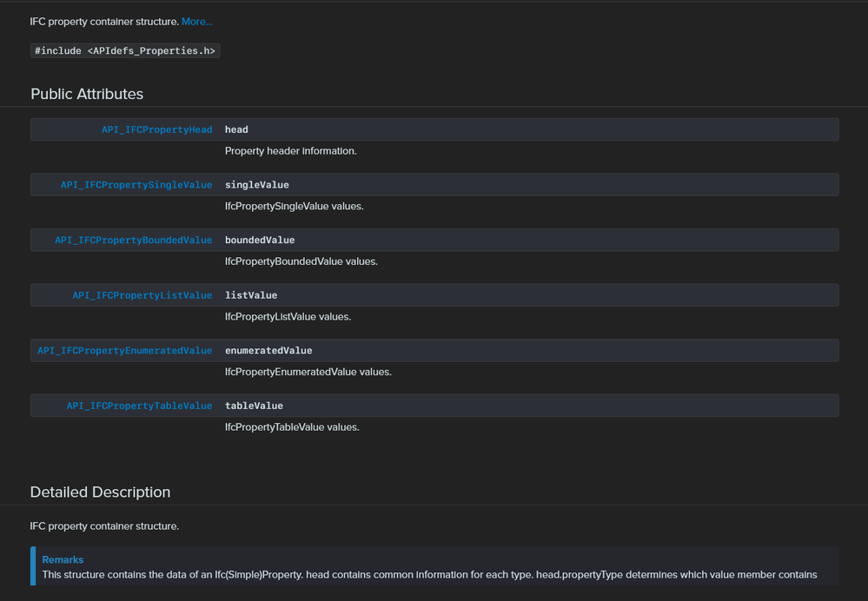Open the More... link after the brief description
This screenshot has width=868, height=601.
197,22
